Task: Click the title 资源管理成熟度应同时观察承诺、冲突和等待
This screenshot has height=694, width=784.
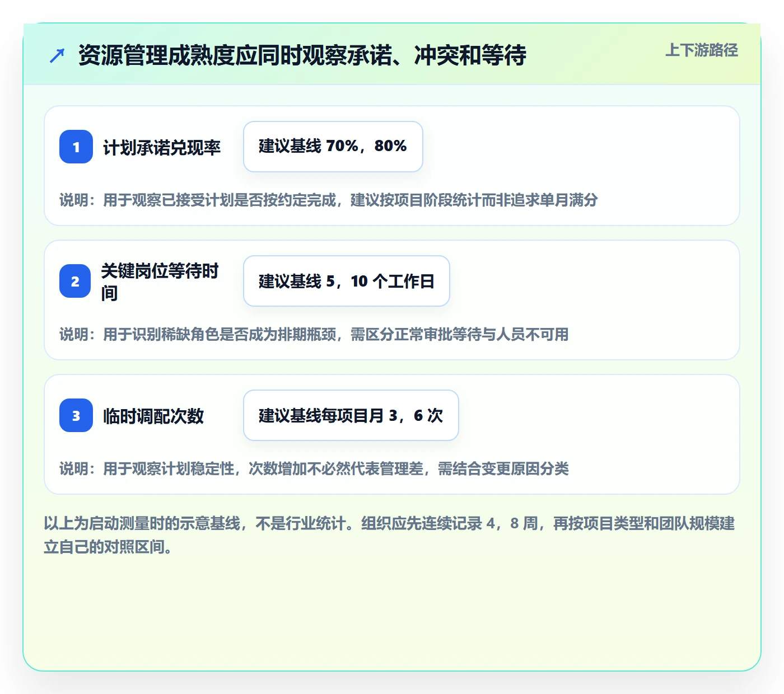Action: [302, 55]
